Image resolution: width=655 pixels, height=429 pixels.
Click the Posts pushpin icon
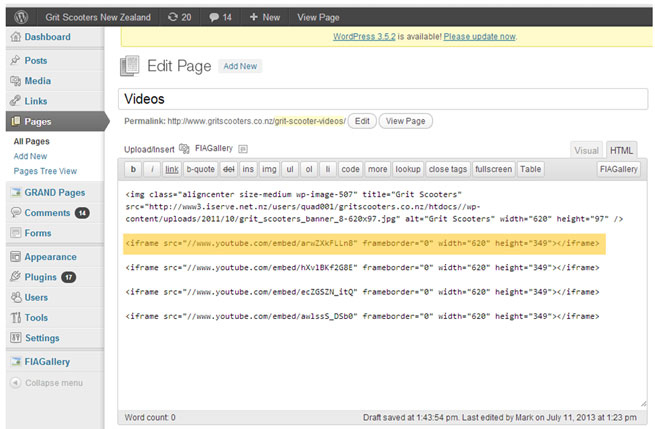tap(15, 60)
